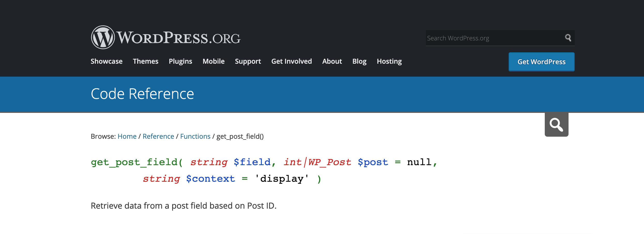This screenshot has width=644, height=234.
Task: Select Plugins from the top navigation
Action: pos(180,61)
